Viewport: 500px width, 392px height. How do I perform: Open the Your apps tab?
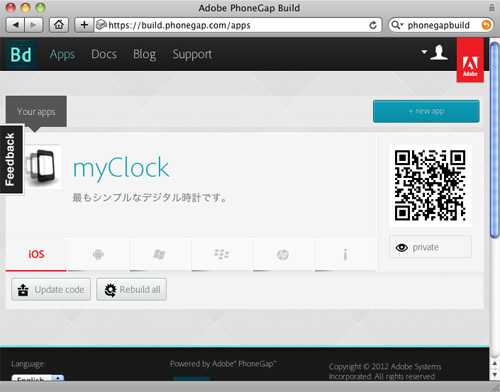[x=36, y=112]
